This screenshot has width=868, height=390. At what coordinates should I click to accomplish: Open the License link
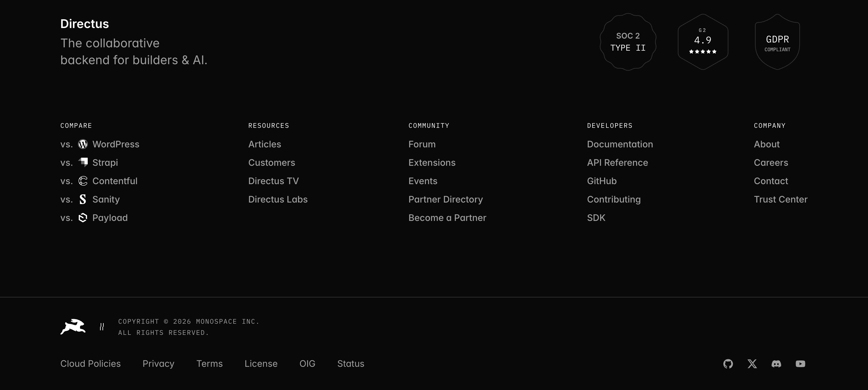click(261, 364)
